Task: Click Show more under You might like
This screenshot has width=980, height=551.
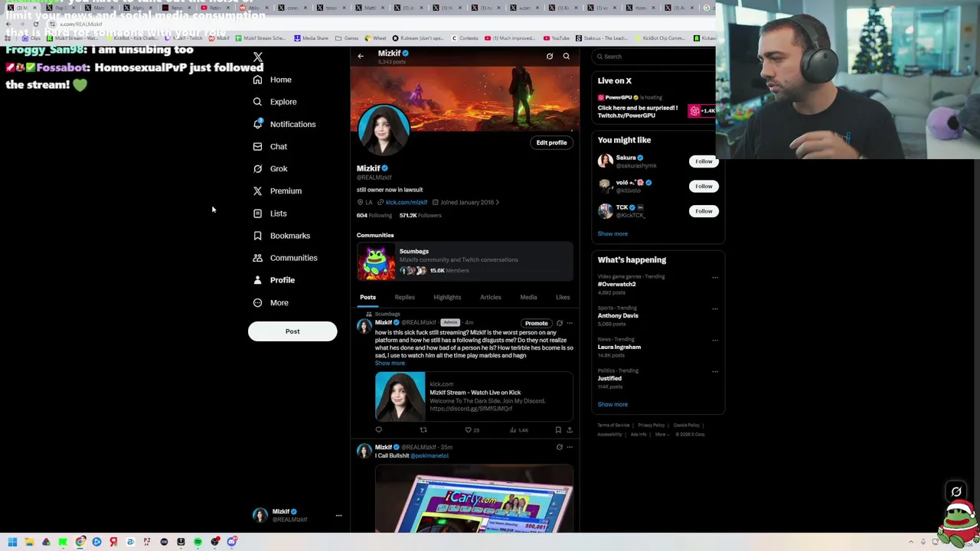Action: (x=612, y=233)
